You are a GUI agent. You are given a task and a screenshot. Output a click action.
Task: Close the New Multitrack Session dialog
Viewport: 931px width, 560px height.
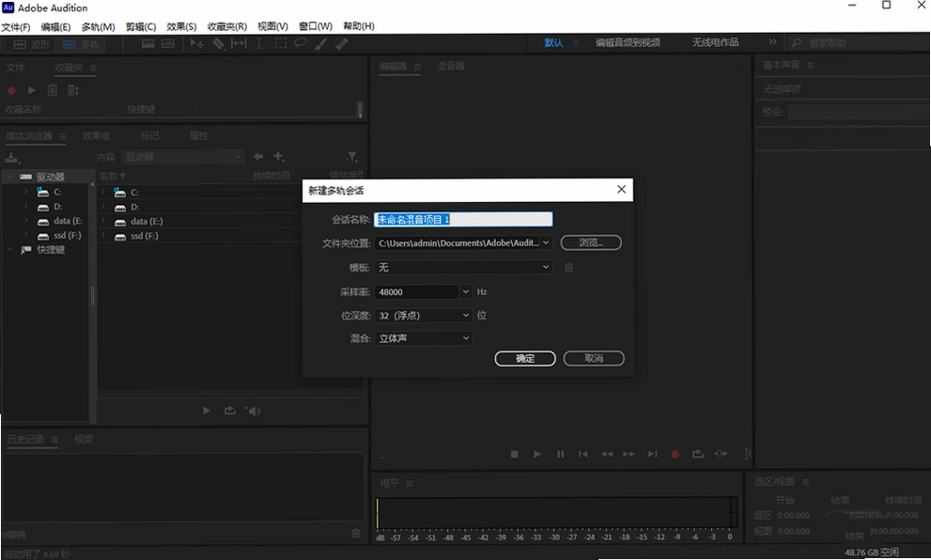[x=621, y=190]
